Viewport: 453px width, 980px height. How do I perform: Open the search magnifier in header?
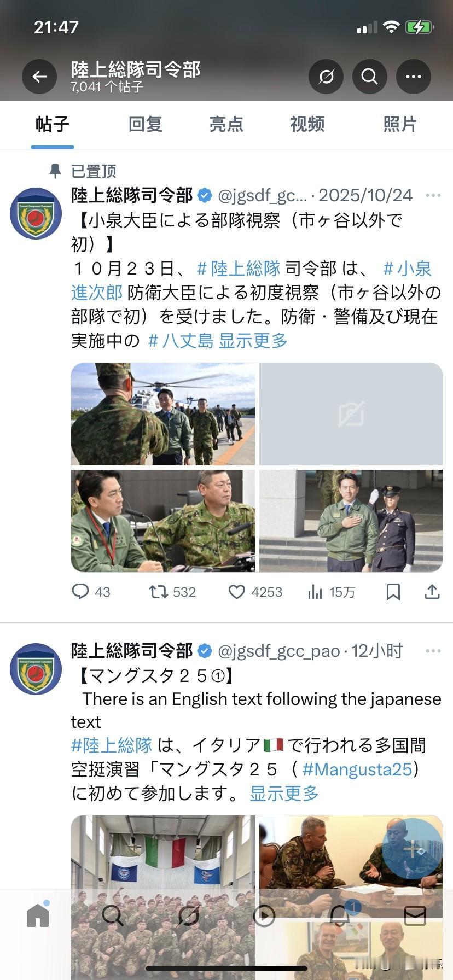pyautogui.click(x=370, y=77)
